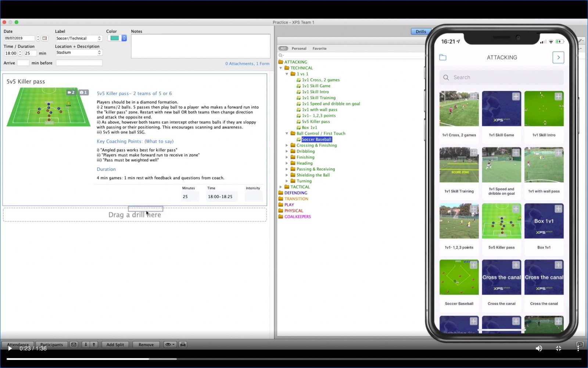The image size is (588, 368).
Task: Open video more options menu
Action: pos(578,348)
